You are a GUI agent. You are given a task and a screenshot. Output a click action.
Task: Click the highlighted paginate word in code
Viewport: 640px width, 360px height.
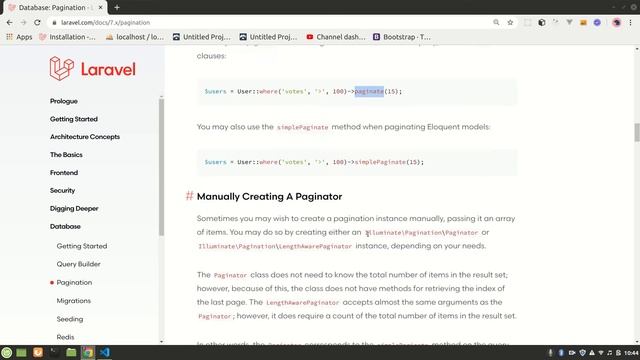point(369,91)
